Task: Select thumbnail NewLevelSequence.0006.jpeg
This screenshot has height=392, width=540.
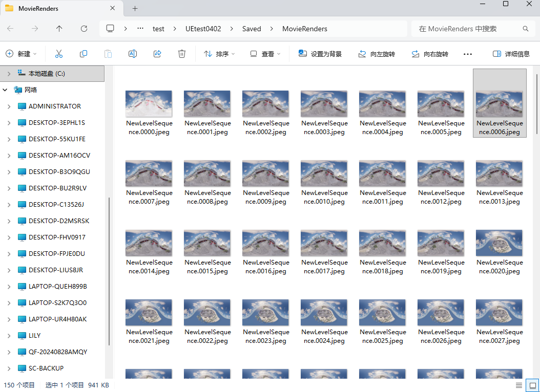Action: pyautogui.click(x=500, y=104)
